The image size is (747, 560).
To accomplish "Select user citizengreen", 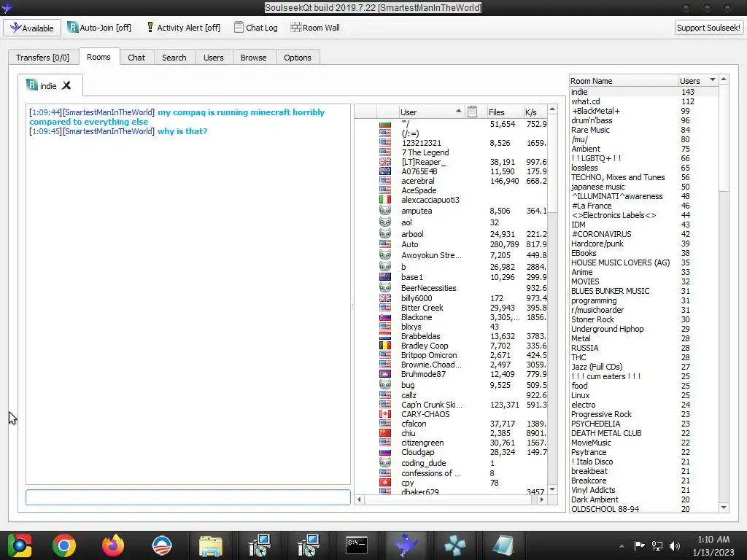I will [x=422, y=443].
